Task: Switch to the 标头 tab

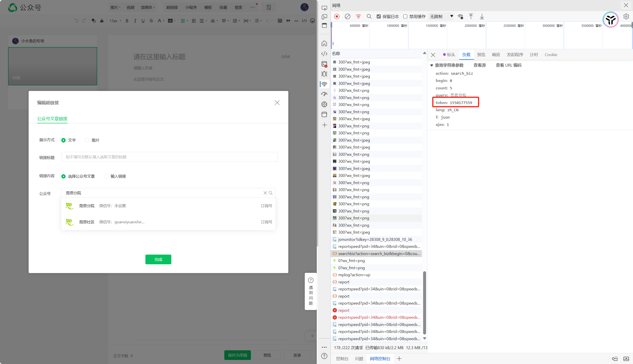Action: 451,54
